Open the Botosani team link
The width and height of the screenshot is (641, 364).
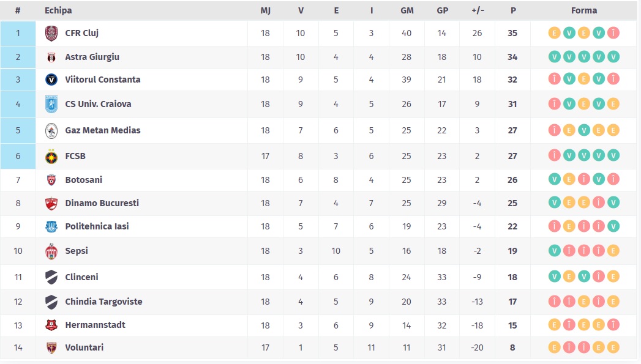[84, 180]
